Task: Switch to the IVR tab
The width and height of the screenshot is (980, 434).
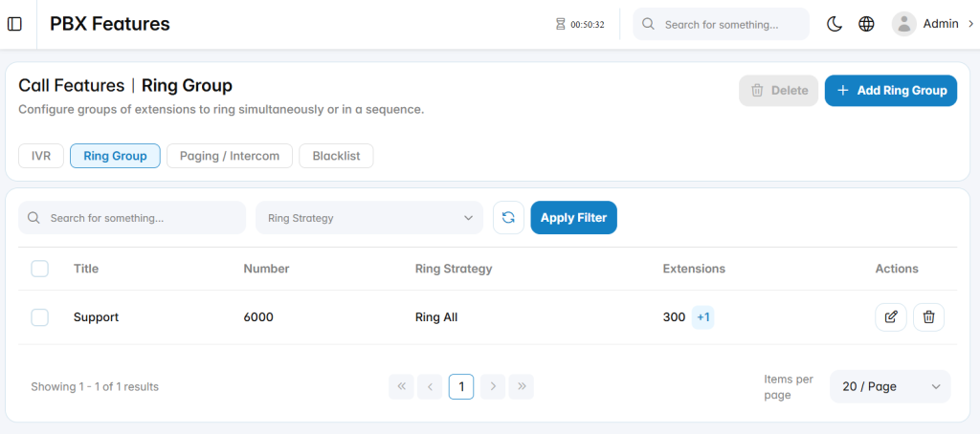Action: [41, 156]
